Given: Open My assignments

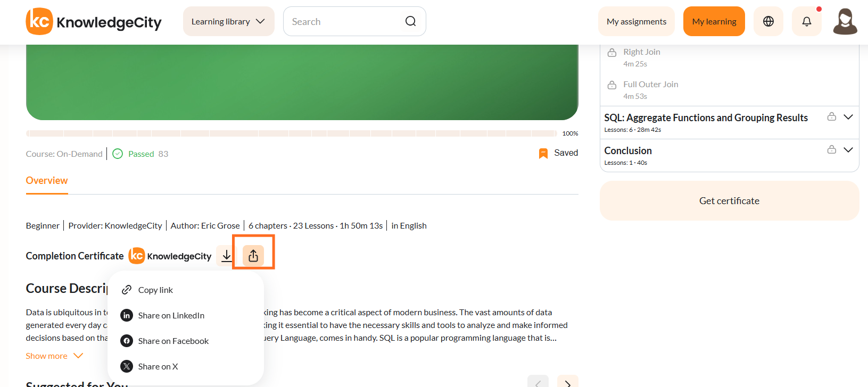Looking at the screenshot, I should tap(636, 21).
